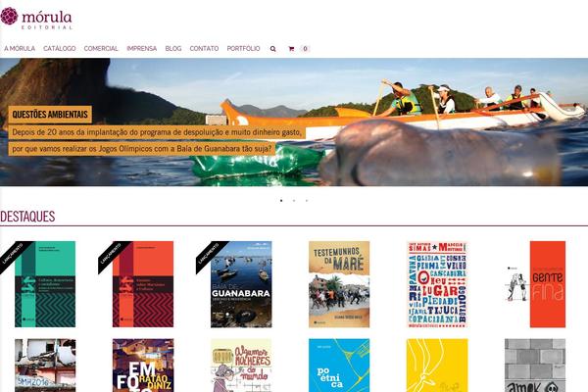Open the O Meu Lugar book cover
The image size is (588, 392).
tap(437, 284)
